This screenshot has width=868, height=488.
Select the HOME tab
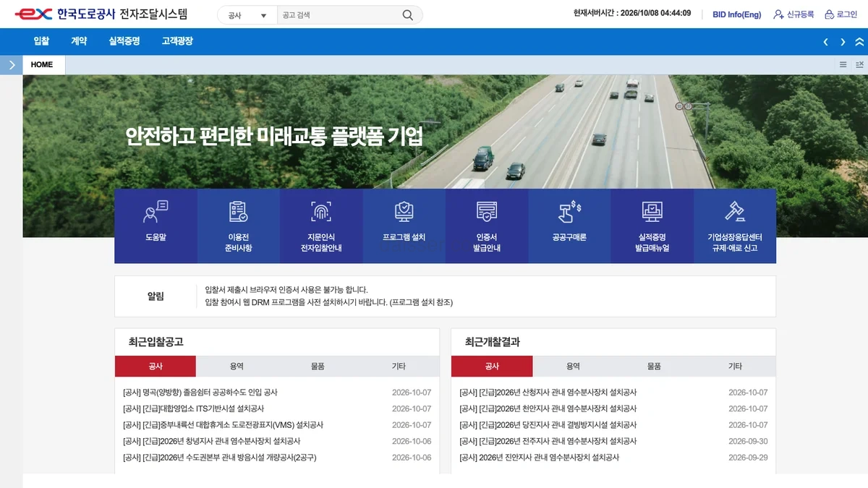[44, 65]
